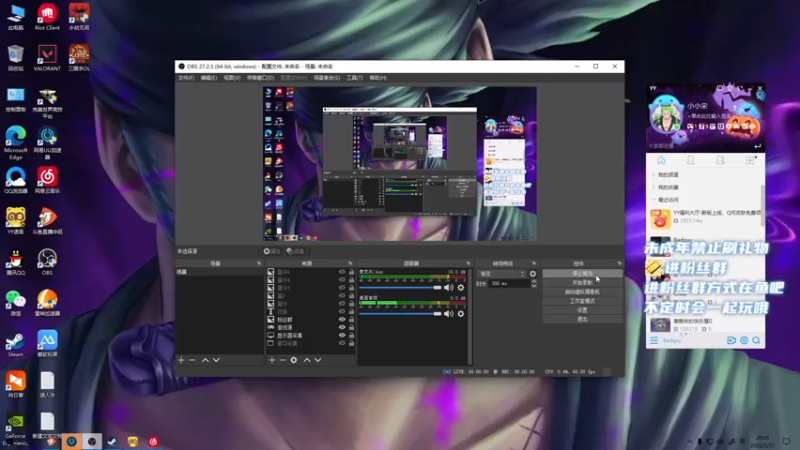Move source down in the Sources panel

click(318, 360)
